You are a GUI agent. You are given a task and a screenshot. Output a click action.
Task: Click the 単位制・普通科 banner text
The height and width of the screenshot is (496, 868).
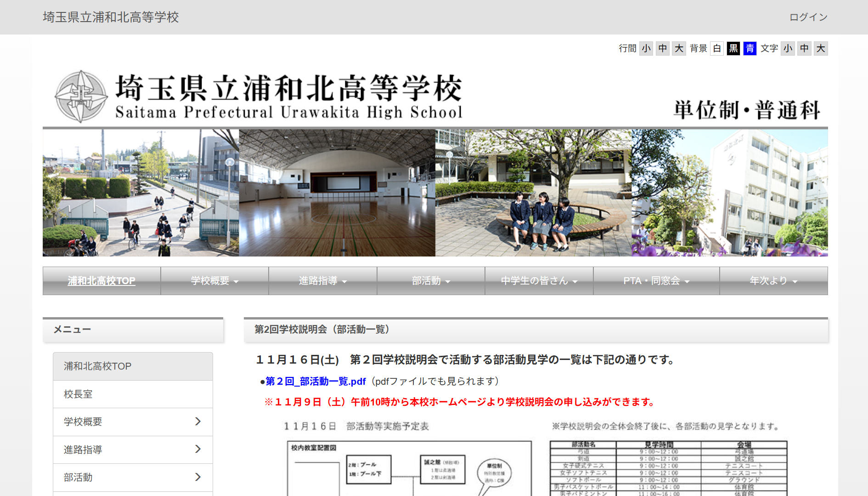(747, 110)
